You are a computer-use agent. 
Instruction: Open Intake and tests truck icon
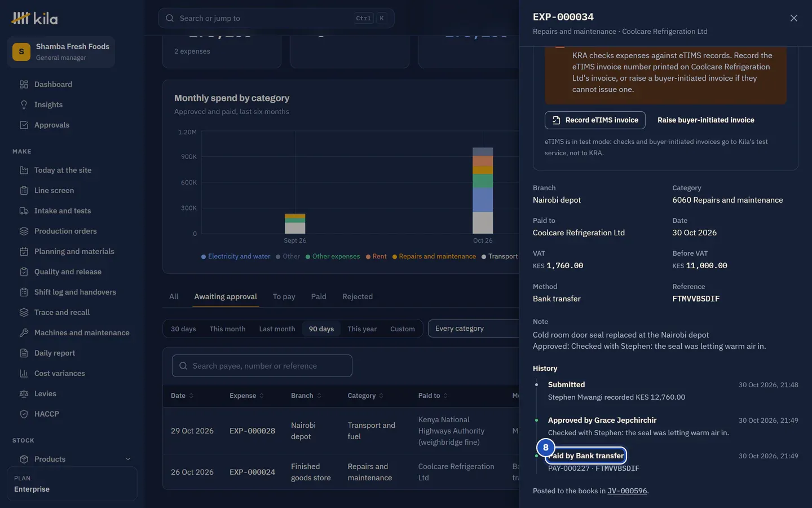point(24,211)
